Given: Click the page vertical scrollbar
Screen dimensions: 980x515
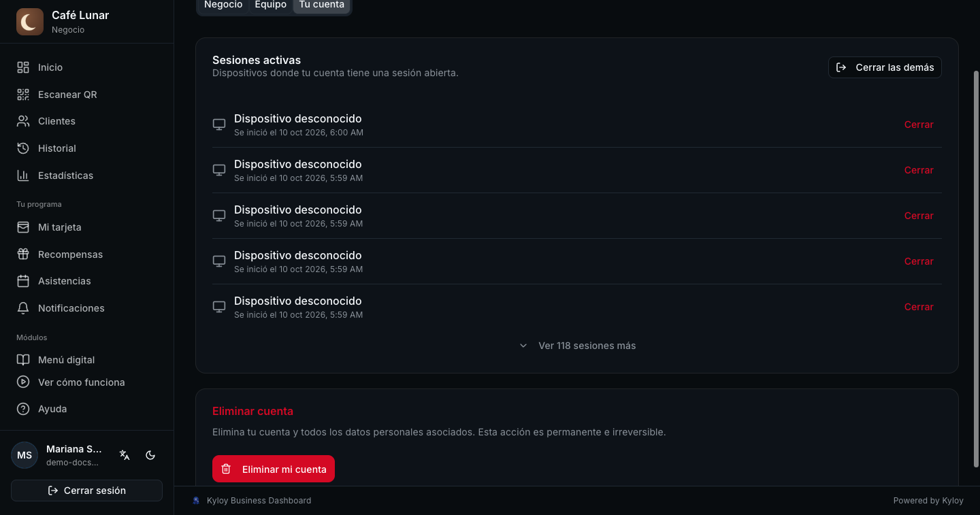Looking at the screenshot, I should pos(977,268).
